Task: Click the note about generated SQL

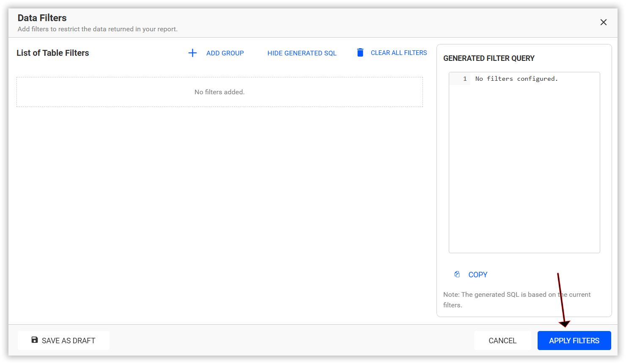Action: tap(517, 300)
